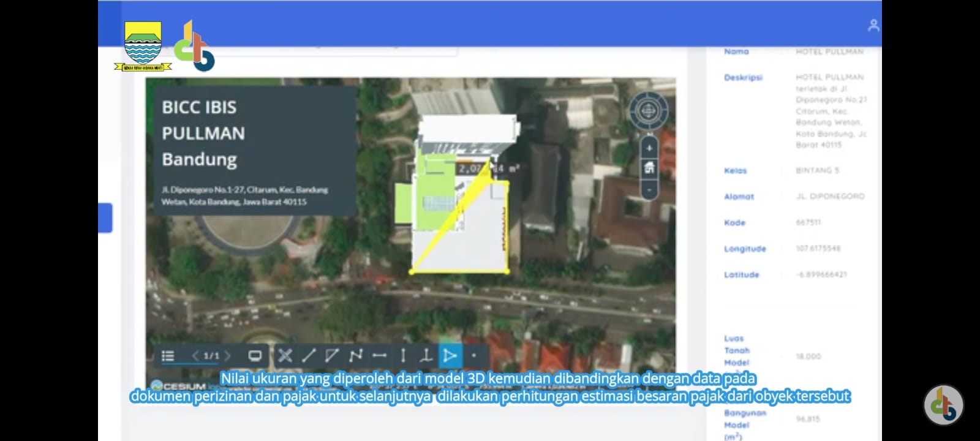Reset map view with home icon
980x441 pixels.
click(x=649, y=168)
